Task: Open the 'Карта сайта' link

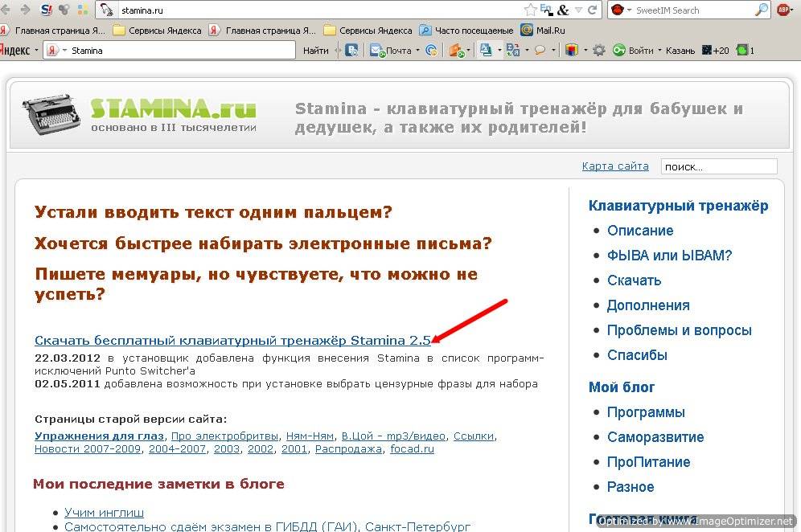Action: [x=615, y=166]
